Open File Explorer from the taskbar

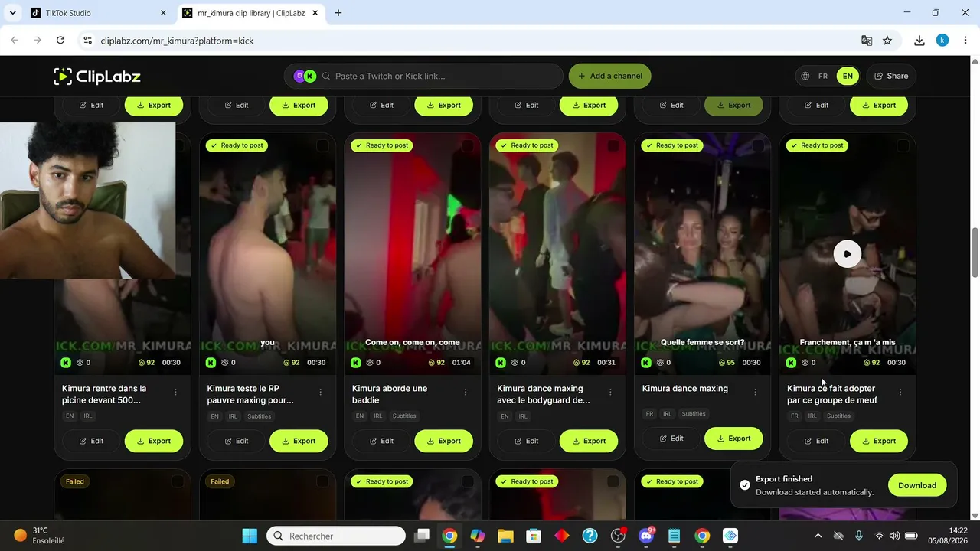pyautogui.click(x=505, y=536)
